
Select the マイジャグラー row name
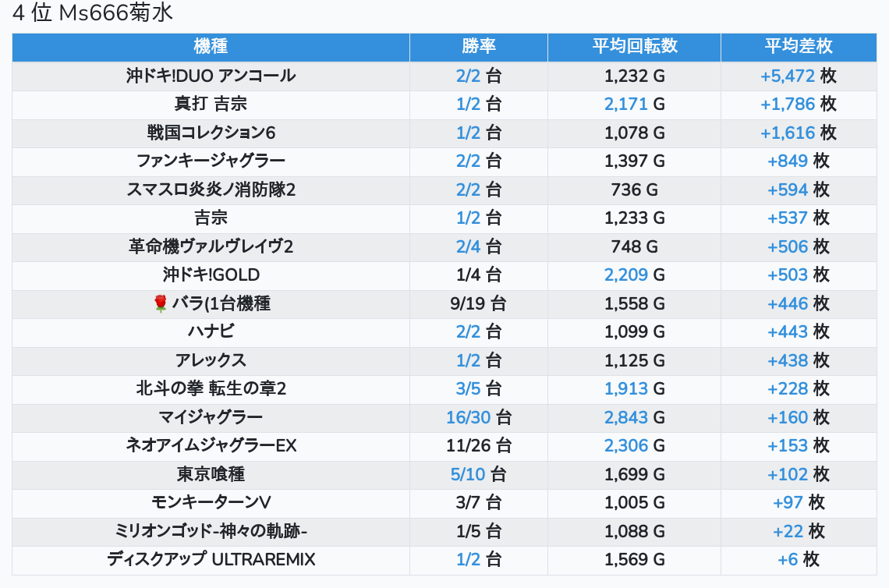click(211, 418)
